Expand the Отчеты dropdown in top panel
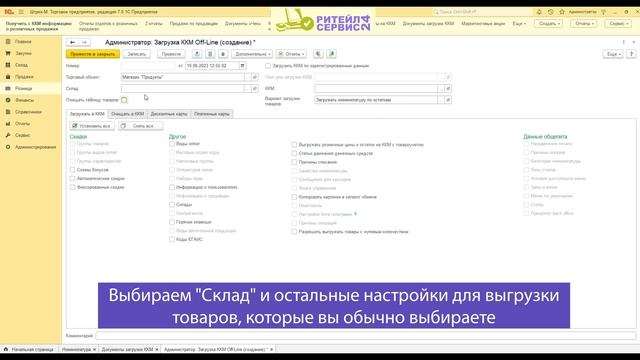The height and width of the screenshot is (360, 640). tap(584, 24)
